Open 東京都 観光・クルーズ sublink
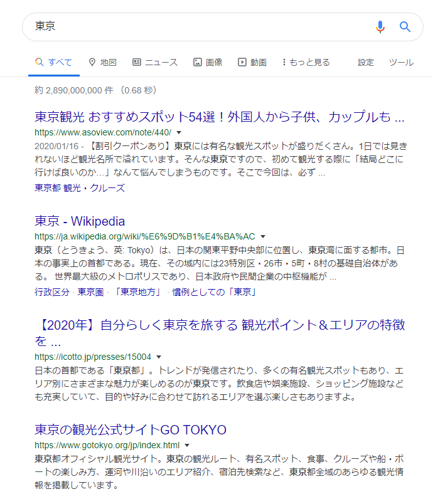The width and height of the screenshot is (433, 504). point(80,188)
